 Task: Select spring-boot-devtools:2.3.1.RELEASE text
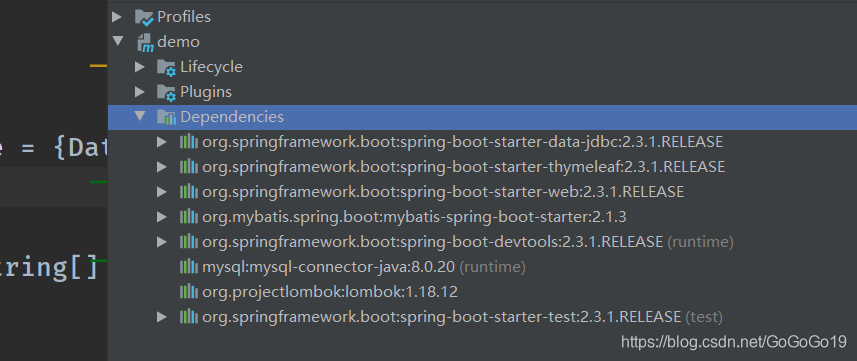coord(532,242)
